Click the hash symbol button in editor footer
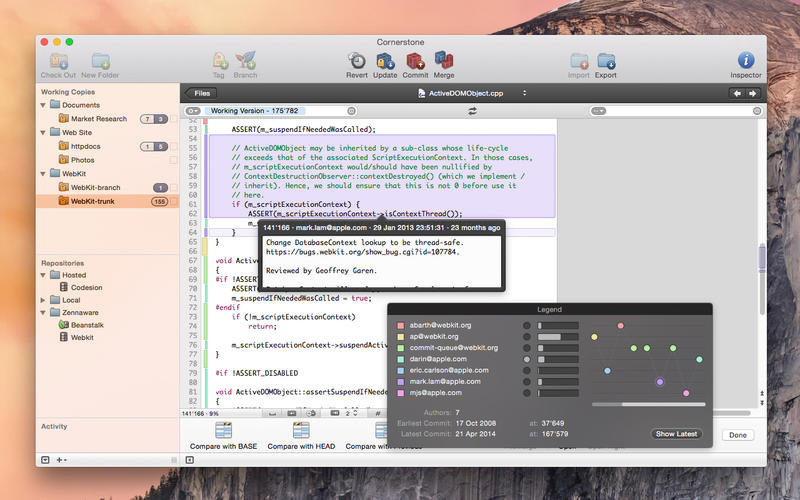This screenshot has height=500, width=800. (x=378, y=413)
